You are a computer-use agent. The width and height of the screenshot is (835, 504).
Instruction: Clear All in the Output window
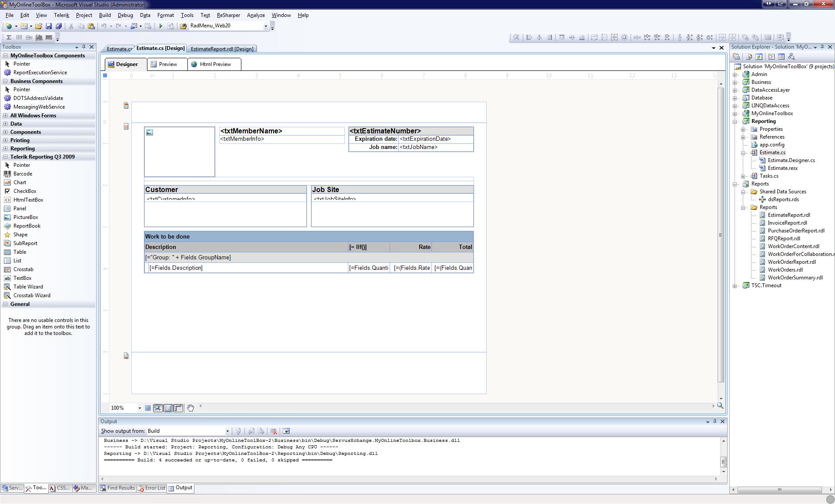point(274,431)
